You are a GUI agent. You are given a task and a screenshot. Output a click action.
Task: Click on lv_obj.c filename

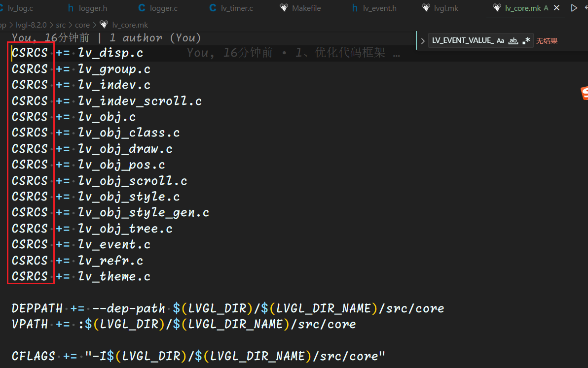(107, 117)
